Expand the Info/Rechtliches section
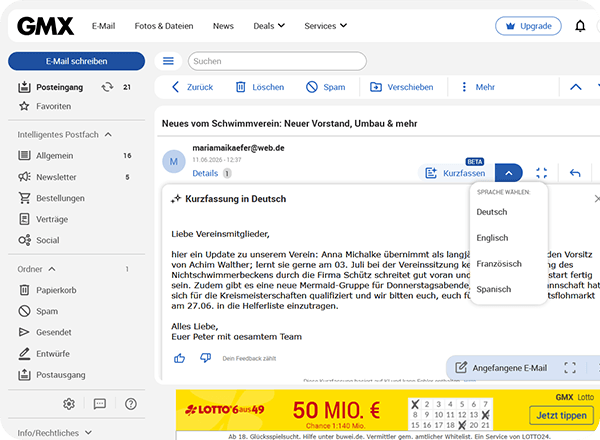Viewport: 600px width, 440px height. tap(54, 433)
